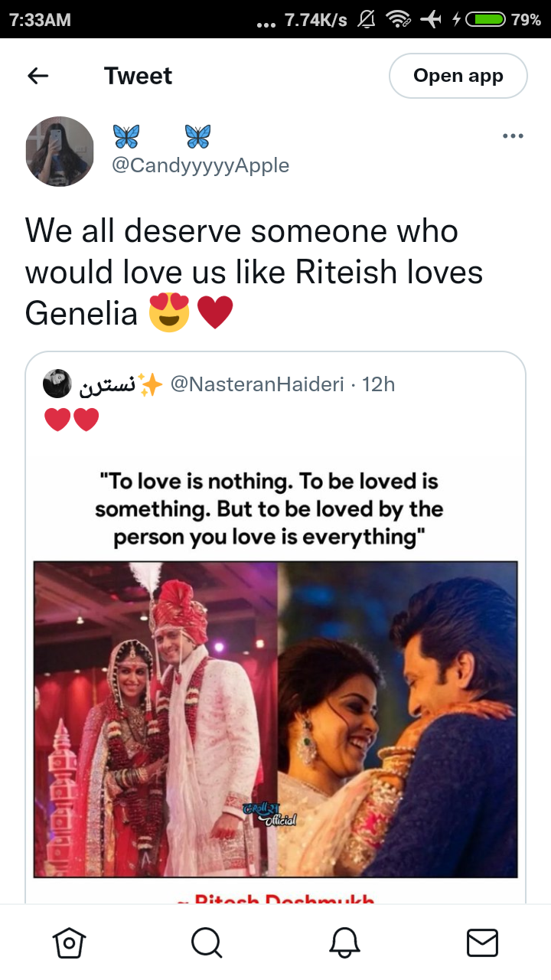Image resolution: width=551 pixels, height=980 pixels.
Task: Open @CandyyyyyApple profile picture
Action: [60, 152]
